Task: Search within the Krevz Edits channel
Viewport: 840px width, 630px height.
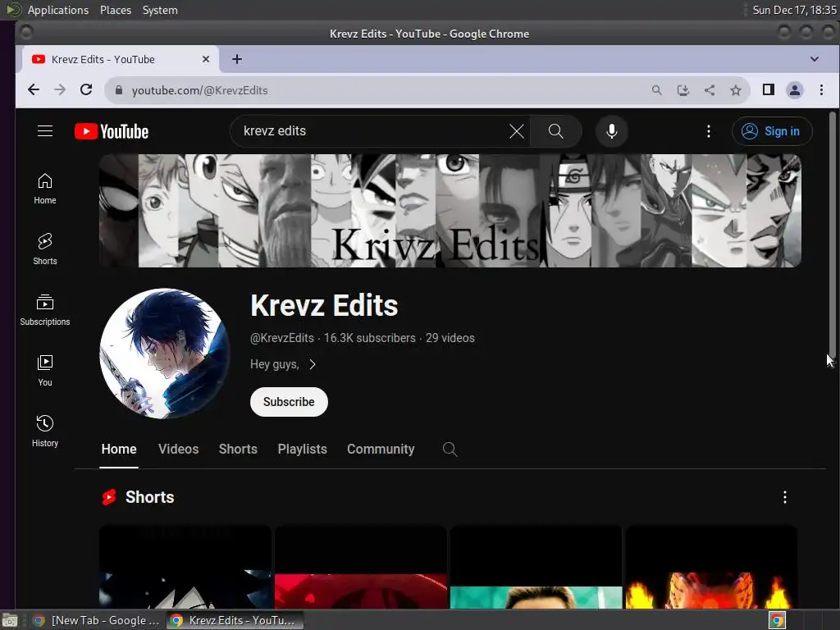Action: pos(450,449)
